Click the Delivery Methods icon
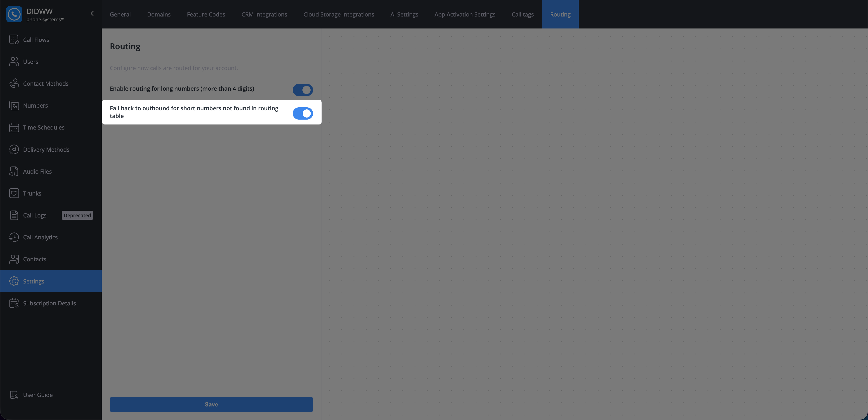 tap(14, 149)
